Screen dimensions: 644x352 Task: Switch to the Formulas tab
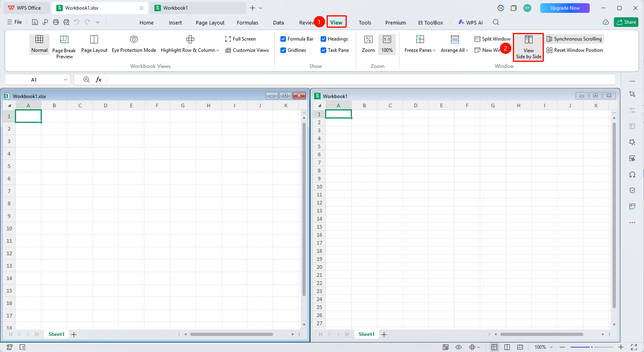(x=247, y=23)
